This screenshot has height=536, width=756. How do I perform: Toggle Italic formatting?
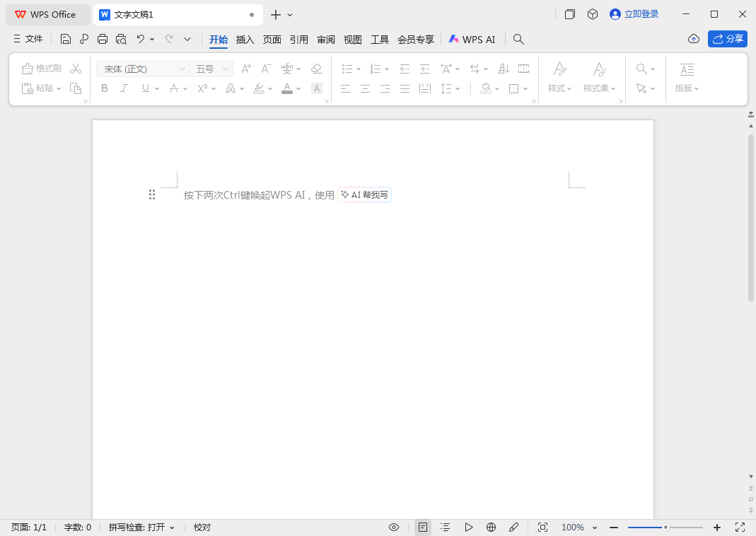pyautogui.click(x=124, y=88)
